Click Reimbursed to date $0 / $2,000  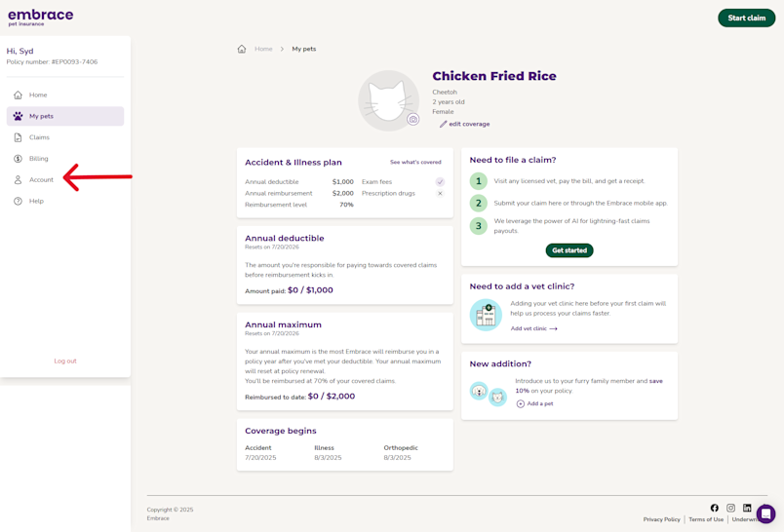[300, 397]
